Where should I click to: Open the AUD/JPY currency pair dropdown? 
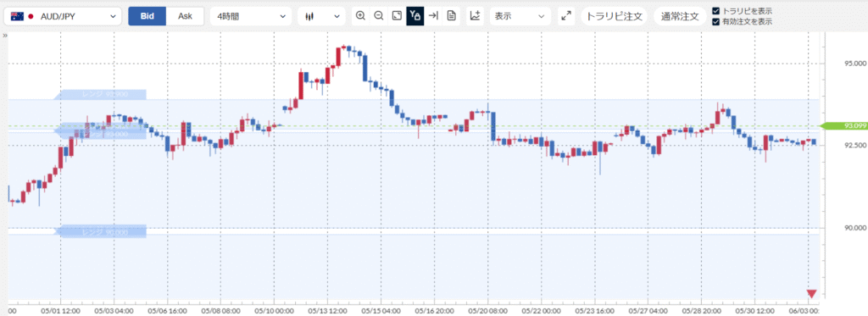[x=63, y=16]
